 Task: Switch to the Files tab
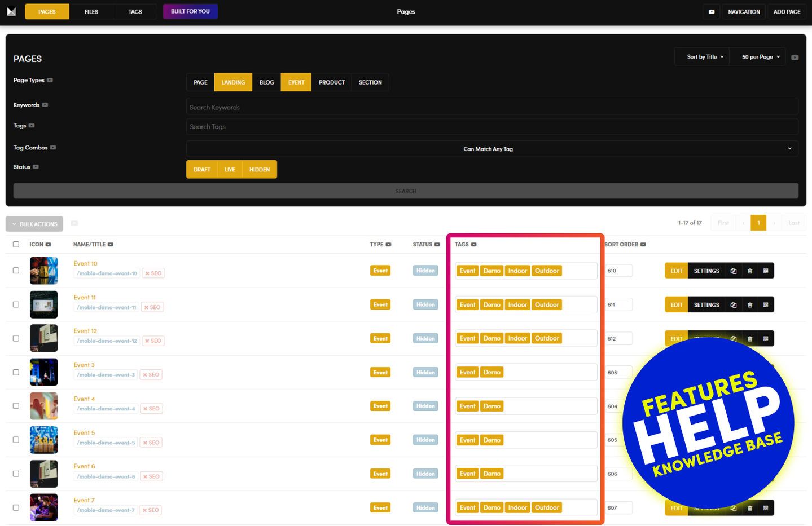click(x=91, y=12)
